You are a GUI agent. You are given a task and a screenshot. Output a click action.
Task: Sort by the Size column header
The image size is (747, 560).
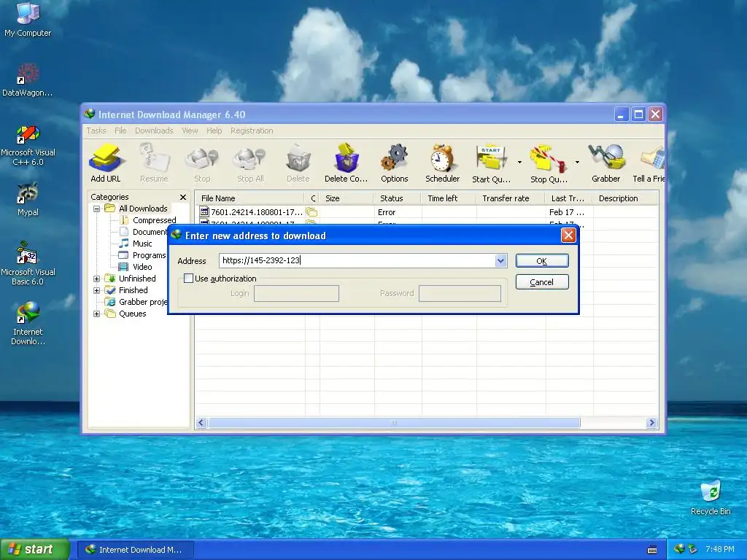(347, 198)
